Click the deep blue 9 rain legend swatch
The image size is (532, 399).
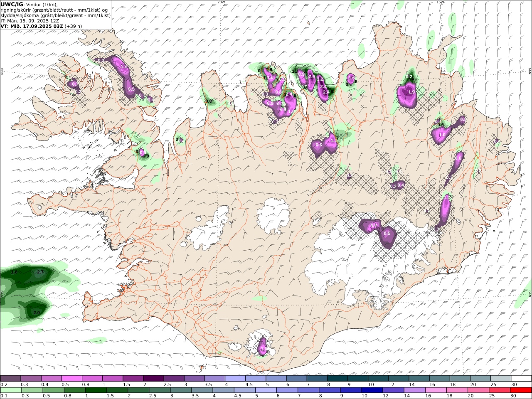(x=350, y=390)
